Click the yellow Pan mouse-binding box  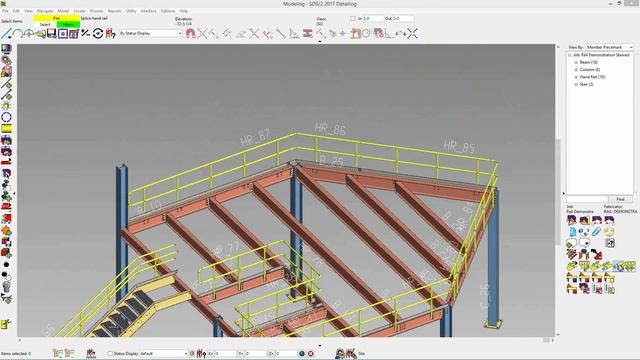pyautogui.click(x=57, y=18)
